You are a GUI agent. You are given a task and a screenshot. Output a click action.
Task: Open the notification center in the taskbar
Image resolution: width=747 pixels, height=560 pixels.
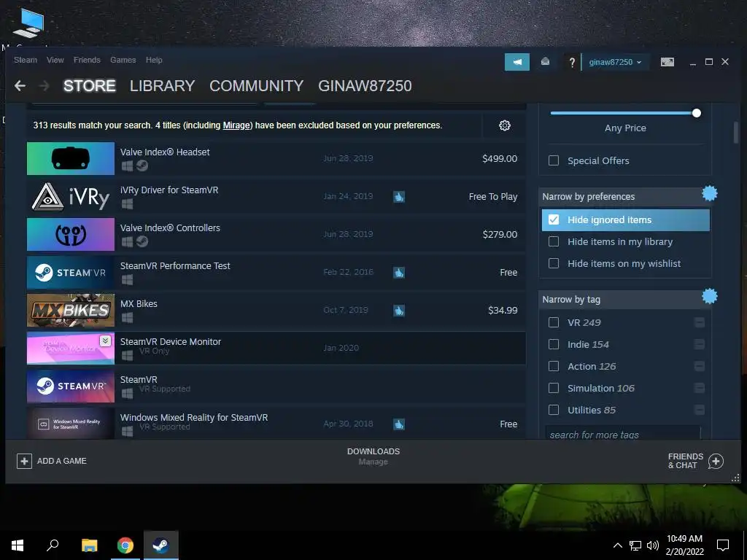coord(723,545)
